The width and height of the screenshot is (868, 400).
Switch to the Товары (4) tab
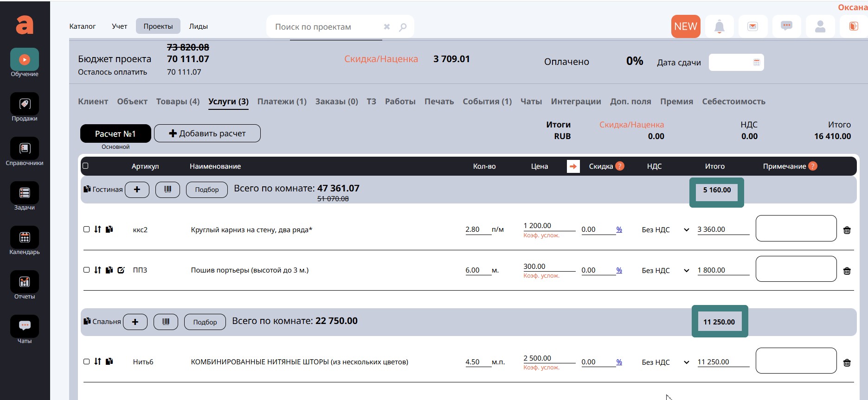(x=178, y=102)
